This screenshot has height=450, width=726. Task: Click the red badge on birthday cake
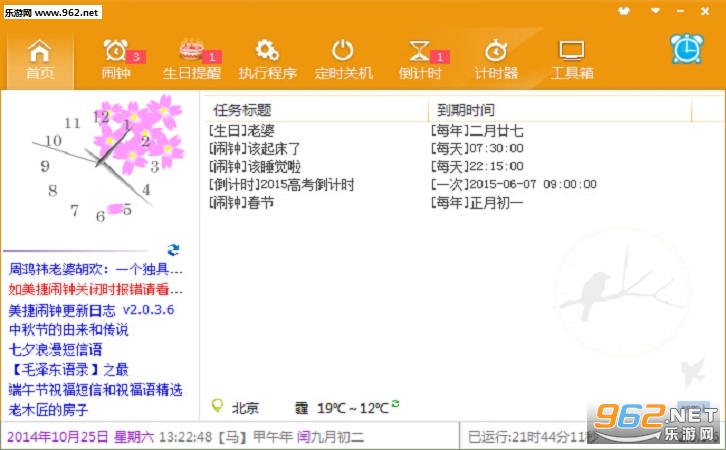[x=212, y=57]
